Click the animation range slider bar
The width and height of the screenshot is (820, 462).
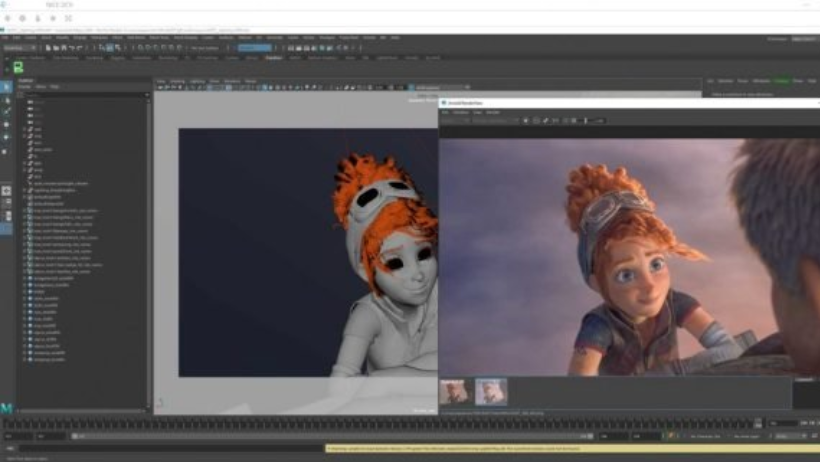[x=333, y=436]
